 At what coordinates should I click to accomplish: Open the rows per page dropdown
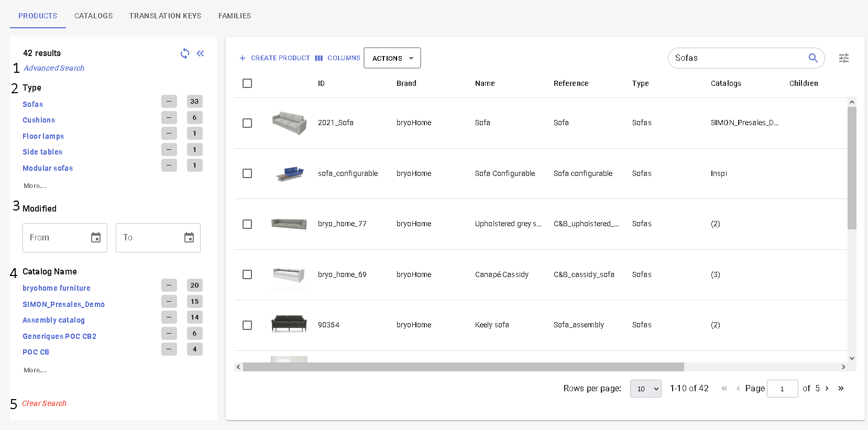pyautogui.click(x=645, y=389)
